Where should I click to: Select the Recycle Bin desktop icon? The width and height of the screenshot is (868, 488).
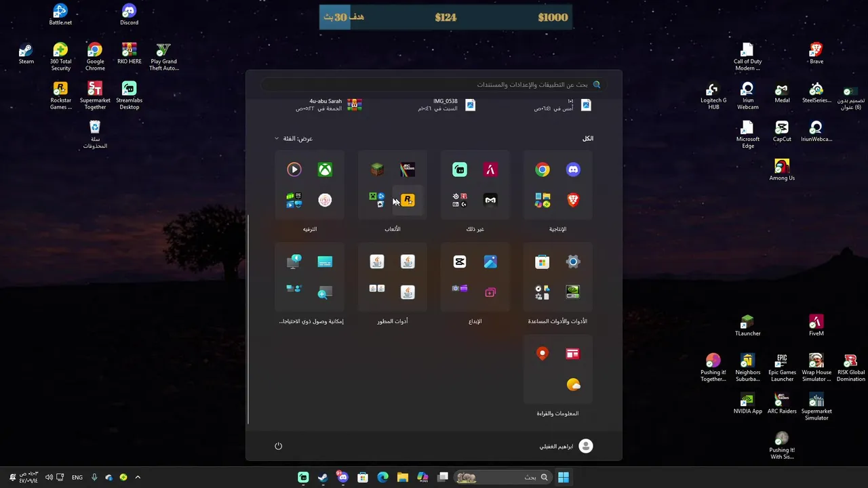95,134
